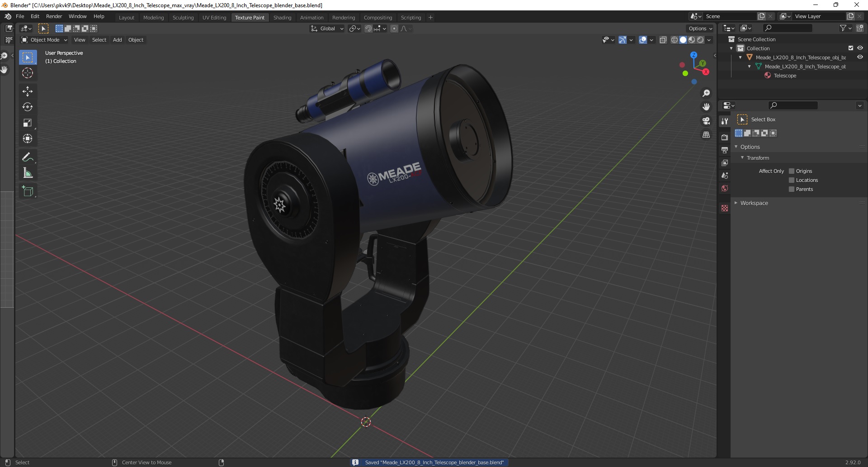
Task: Switch to UV Editing workspace tab
Action: pyautogui.click(x=214, y=18)
